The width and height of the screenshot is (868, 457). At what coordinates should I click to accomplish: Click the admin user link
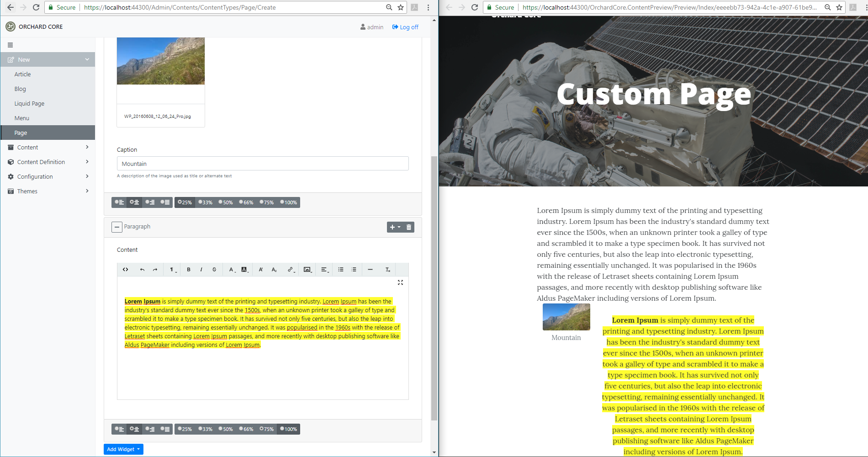tap(372, 27)
